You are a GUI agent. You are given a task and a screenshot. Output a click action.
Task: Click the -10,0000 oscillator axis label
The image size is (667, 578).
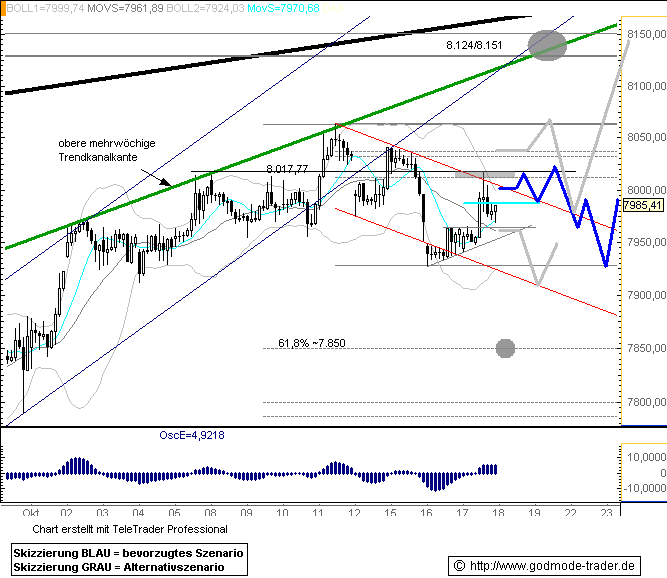point(645,488)
